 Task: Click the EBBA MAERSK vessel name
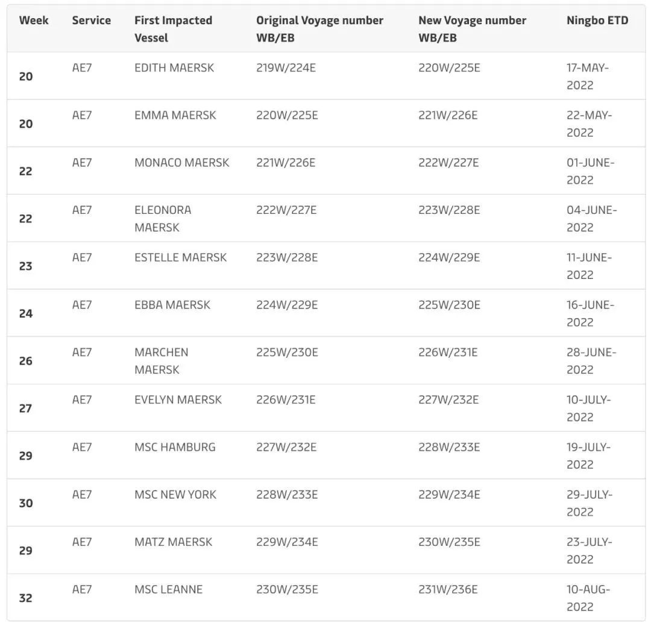[172, 305]
